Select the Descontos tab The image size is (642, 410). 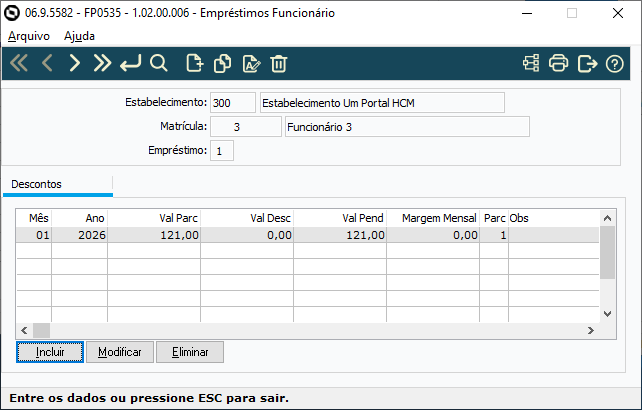pyautogui.click(x=58, y=185)
